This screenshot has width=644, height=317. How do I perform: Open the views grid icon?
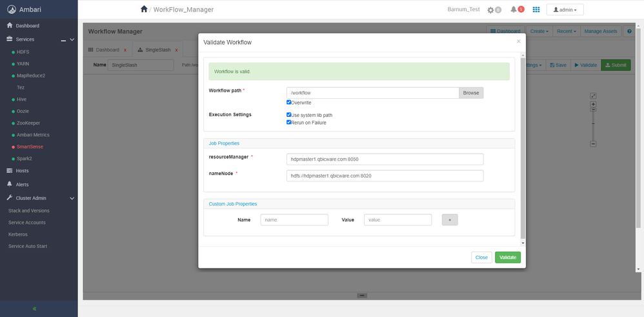536,10
